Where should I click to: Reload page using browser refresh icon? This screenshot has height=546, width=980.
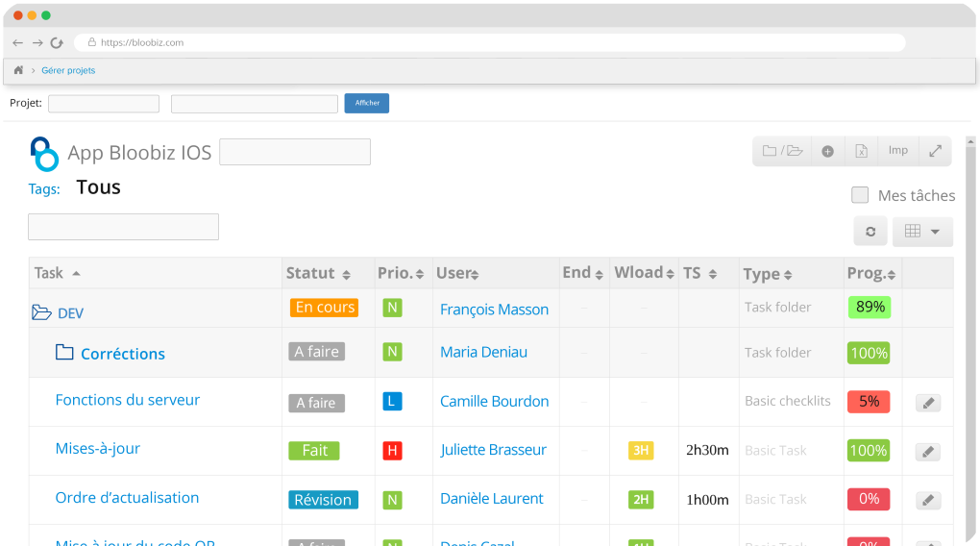point(57,42)
